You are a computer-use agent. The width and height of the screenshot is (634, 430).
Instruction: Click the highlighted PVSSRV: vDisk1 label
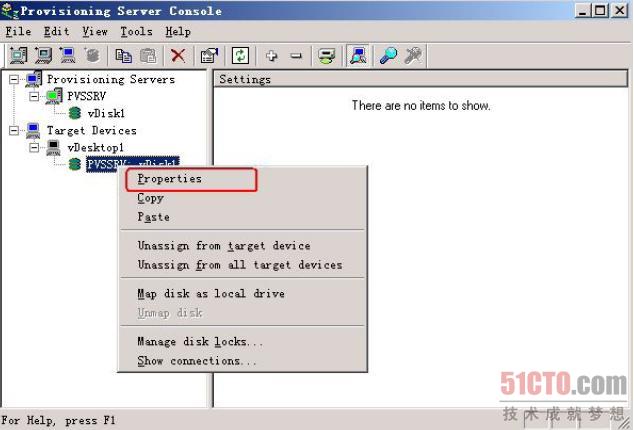pos(133,164)
